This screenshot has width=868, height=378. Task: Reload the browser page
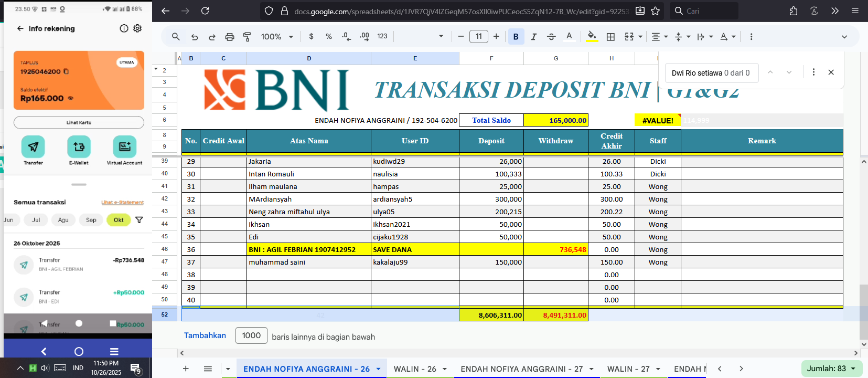pos(205,11)
